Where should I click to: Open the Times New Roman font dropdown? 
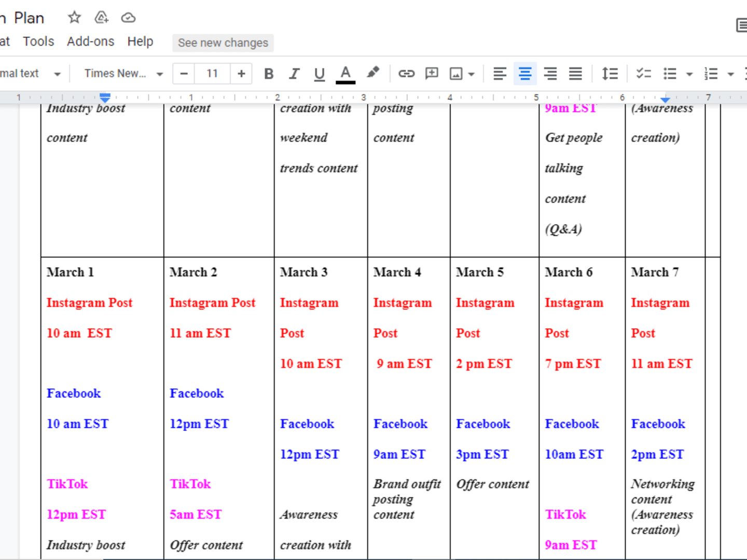124,74
